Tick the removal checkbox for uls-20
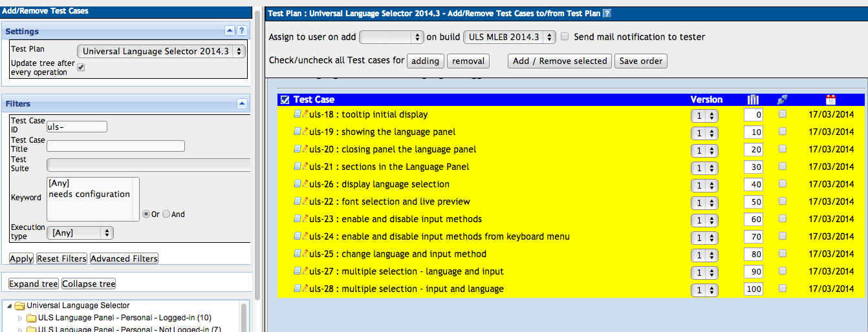Screen dimensions: 868x332 [783, 149]
